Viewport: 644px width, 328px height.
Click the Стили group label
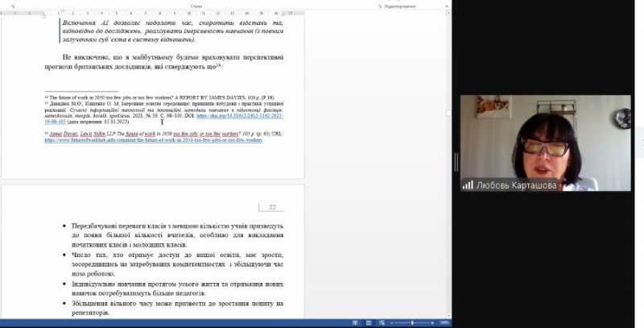click(196, 6)
